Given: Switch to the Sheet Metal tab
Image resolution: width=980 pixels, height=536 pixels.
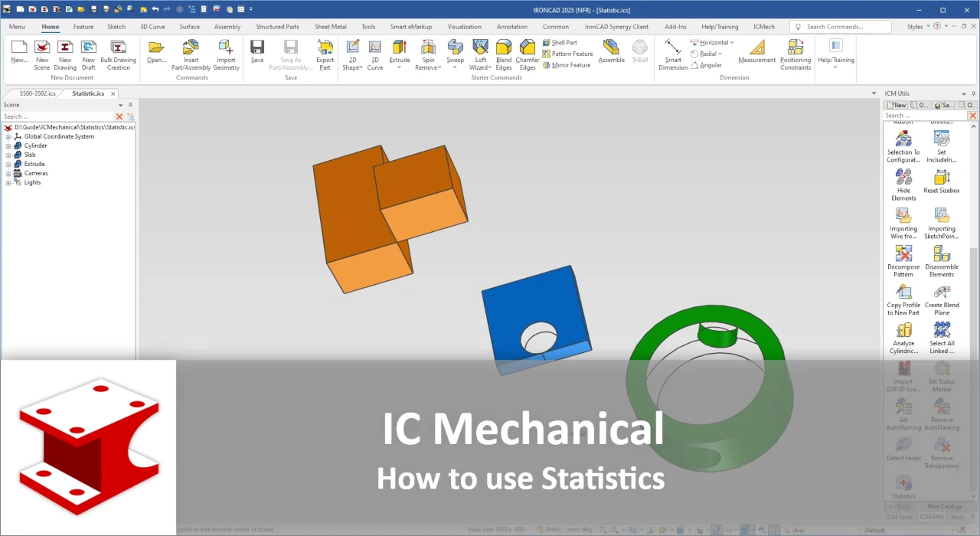Looking at the screenshot, I should (x=331, y=27).
